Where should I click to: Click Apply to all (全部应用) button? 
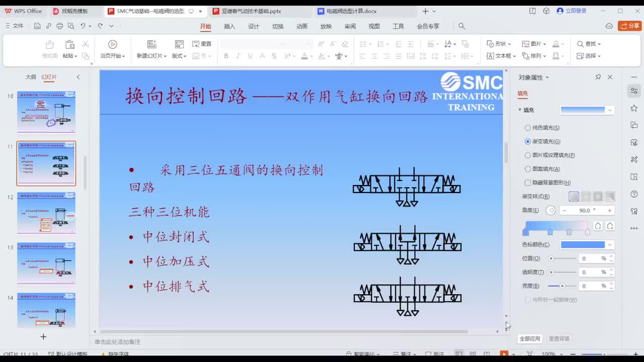[530, 339]
